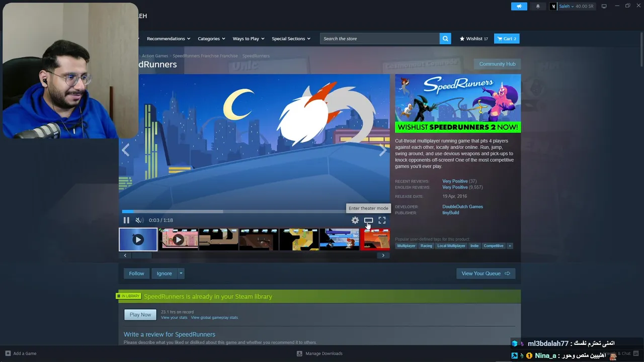Click the SpeedRunners Franchise breadcrumb
The height and width of the screenshot is (362, 644).
(205, 56)
